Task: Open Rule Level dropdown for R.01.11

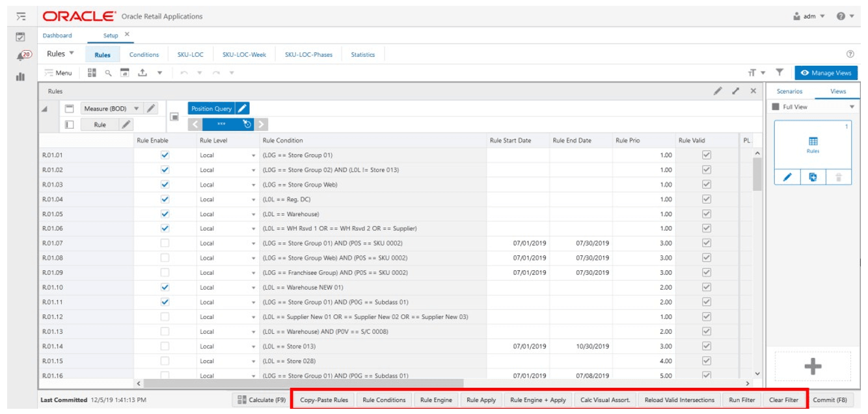Action: coord(253,302)
